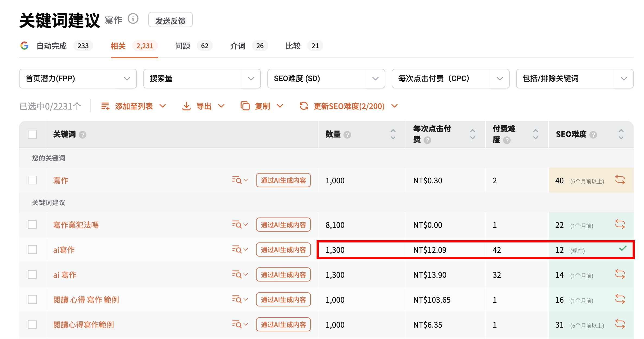Open search options icon for 閱讀心得寫作範例 row
The height and width of the screenshot is (339, 644).
coord(240,324)
